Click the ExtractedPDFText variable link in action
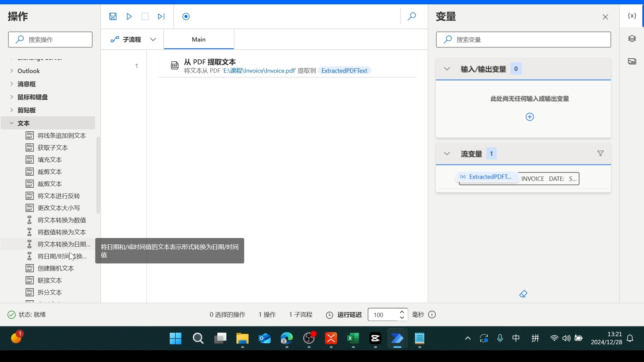Image resolution: width=644 pixels, height=362 pixels. [344, 71]
